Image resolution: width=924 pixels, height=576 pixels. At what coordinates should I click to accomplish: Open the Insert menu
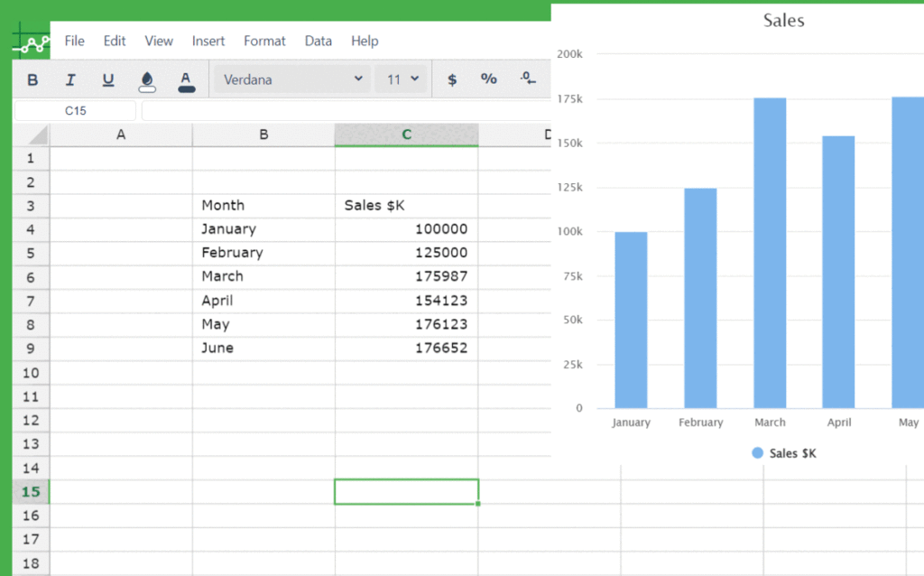(x=208, y=41)
